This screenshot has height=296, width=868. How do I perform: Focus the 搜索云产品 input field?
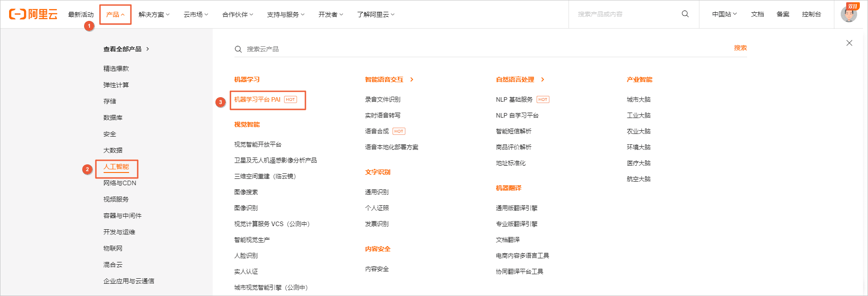point(454,49)
